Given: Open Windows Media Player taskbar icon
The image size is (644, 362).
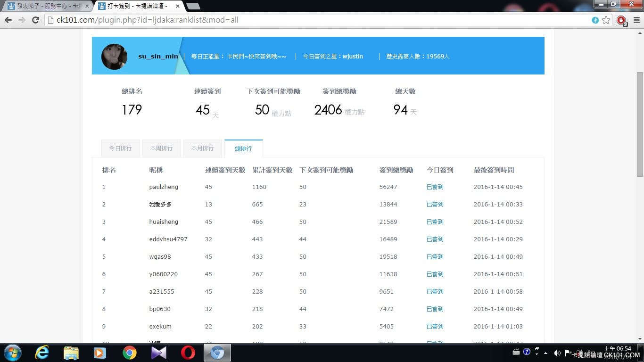Looking at the screenshot, I should pyautogui.click(x=100, y=353).
